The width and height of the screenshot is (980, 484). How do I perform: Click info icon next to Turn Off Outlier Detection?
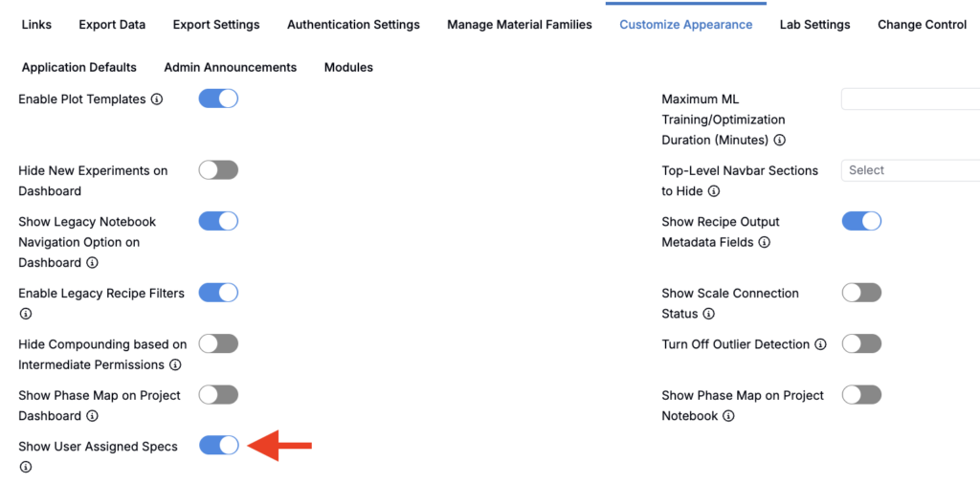[821, 344]
